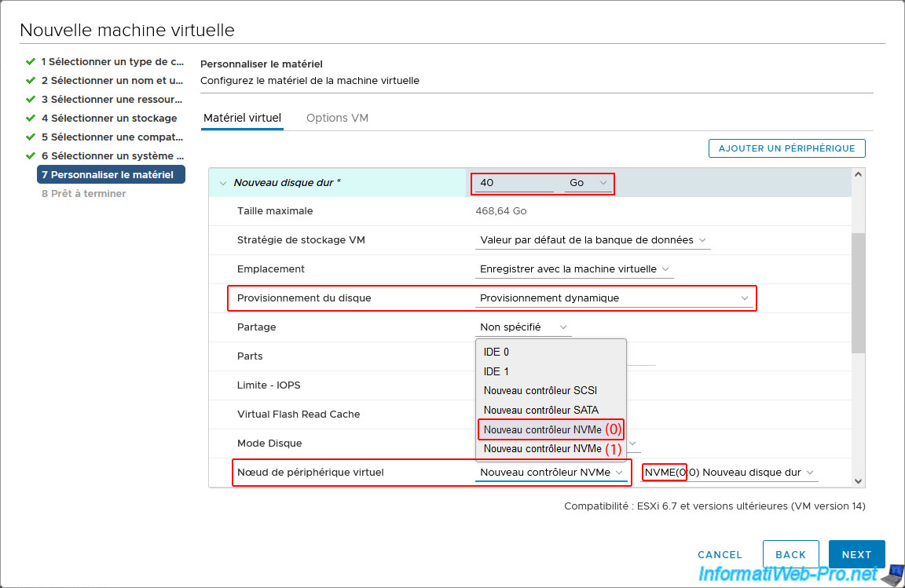The width and height of the screenshot is (905, 588).
Task: Open the Stratégie de stockage VM dropdown
Action: [592, 240]
